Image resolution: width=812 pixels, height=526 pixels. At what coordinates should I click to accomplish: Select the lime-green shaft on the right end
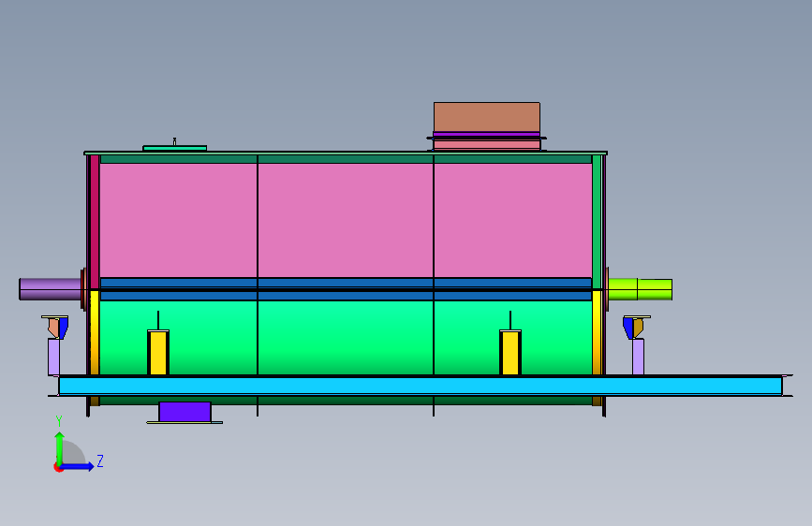640,289
